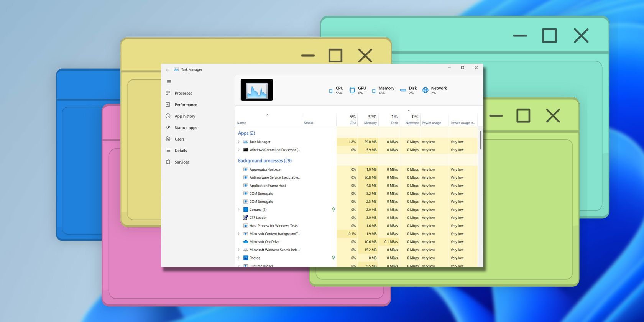
Task: Click the Disk summary icon
Action: 403,90
